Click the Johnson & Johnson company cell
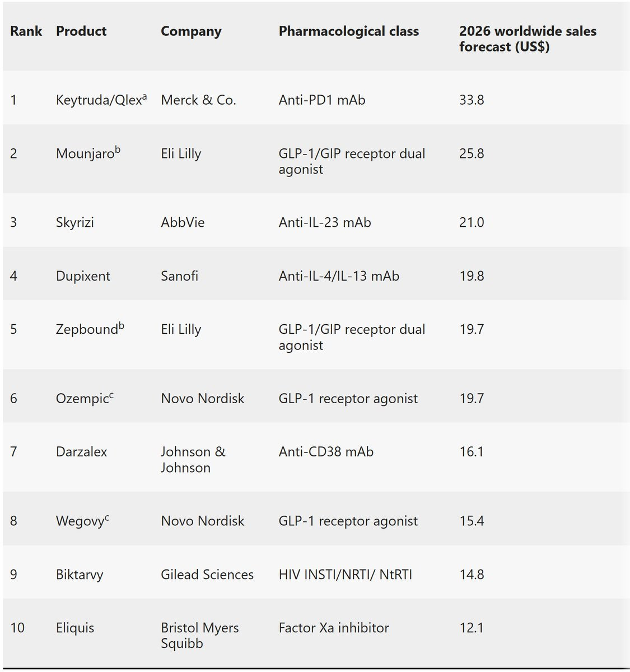The image size is (630, 672). click(193, 460)
